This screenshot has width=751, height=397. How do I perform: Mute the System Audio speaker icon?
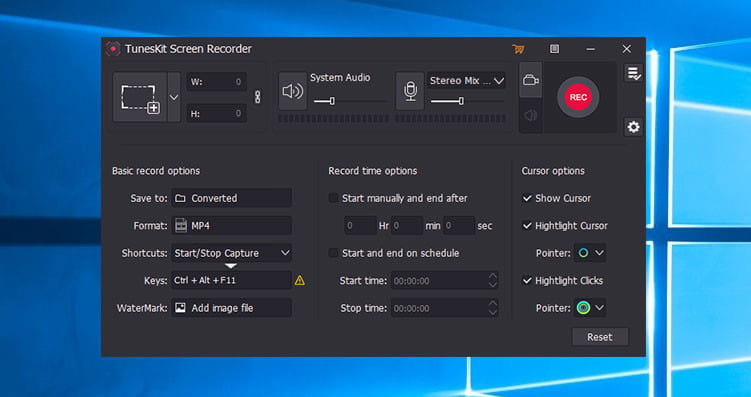[293, 91]
